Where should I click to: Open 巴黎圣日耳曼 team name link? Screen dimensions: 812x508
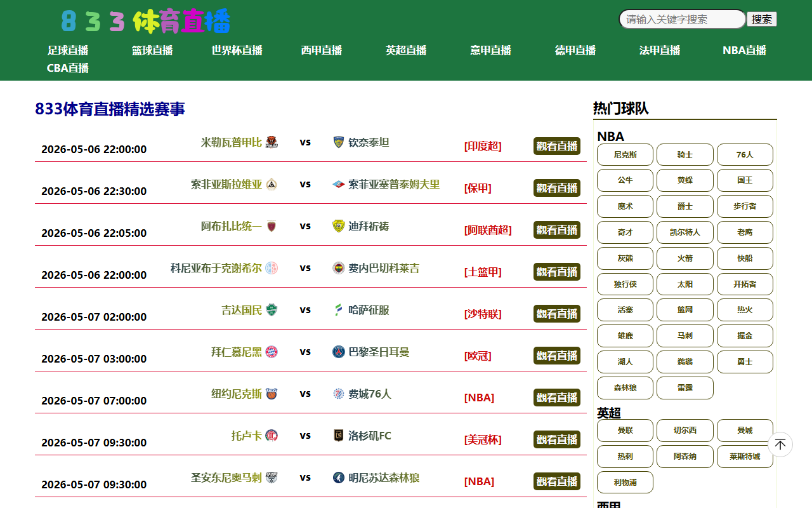tap(379, 352)
